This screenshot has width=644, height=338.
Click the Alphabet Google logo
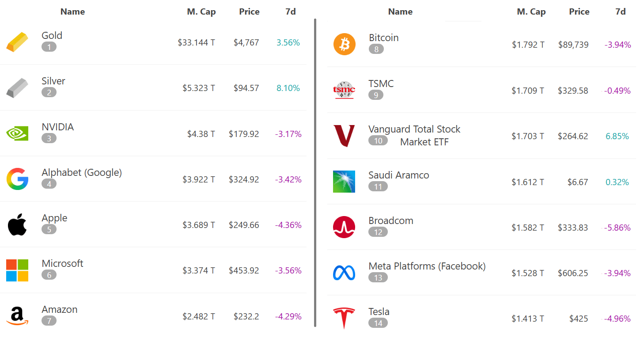(17, 179)
